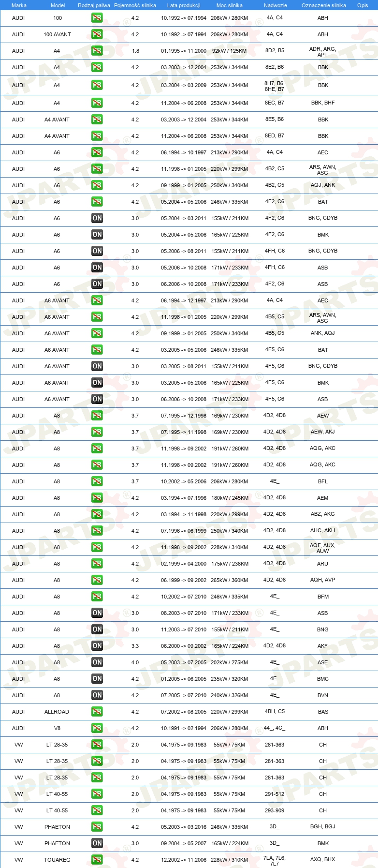Screen dimensions: 378x868
Task: Click the PB icon in the LT 40-55 293-909 row
Action: coord(97,810)
